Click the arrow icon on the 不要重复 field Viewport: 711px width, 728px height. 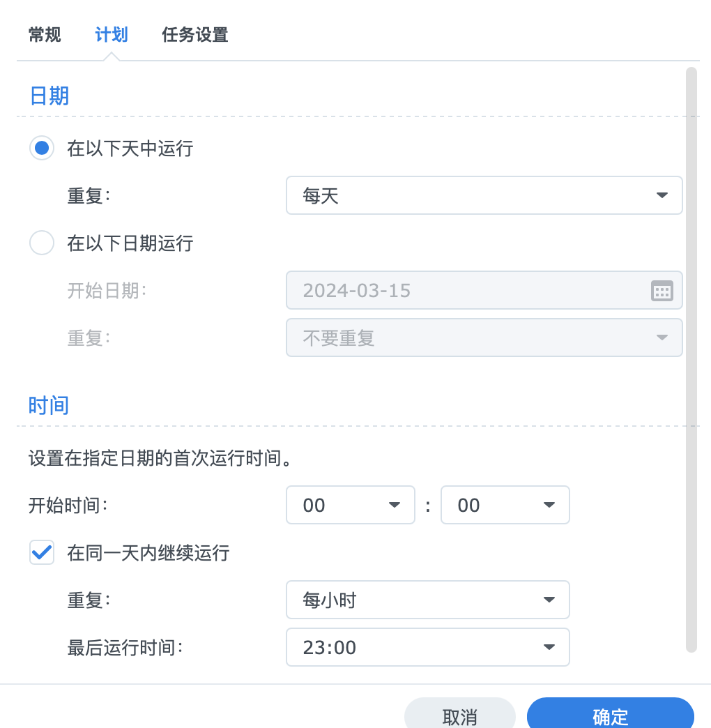click(x=662, y=338)
